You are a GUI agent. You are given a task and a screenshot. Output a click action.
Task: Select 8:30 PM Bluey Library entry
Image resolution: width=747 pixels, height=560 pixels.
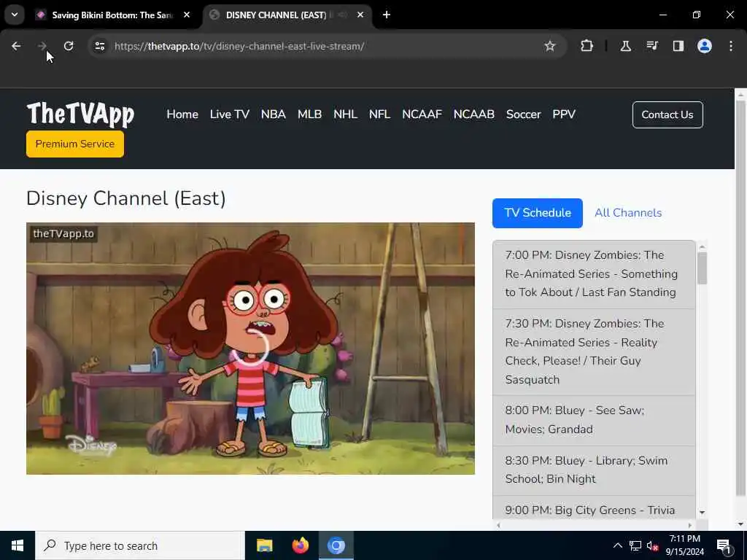594,470
